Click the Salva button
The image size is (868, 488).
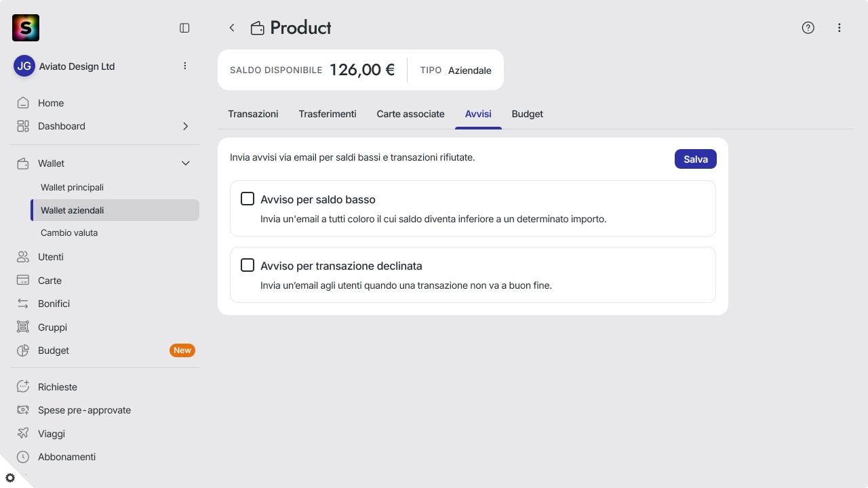tap(696, 159)
